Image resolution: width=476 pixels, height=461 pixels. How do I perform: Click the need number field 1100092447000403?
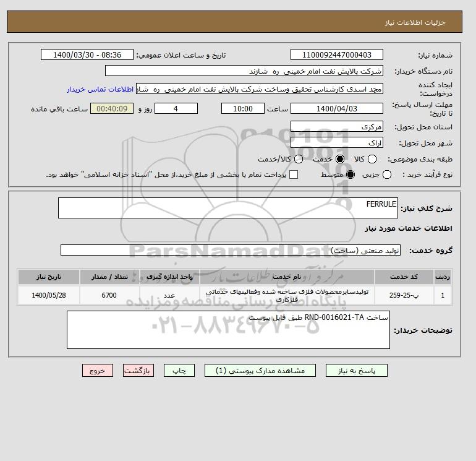click(337, 54)
